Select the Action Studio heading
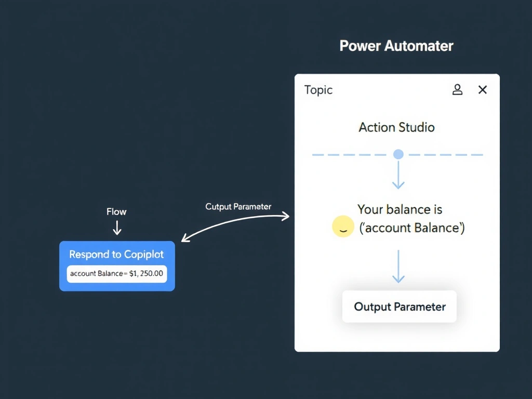This screenshot has width=532, height=399. tap(396, 127)
